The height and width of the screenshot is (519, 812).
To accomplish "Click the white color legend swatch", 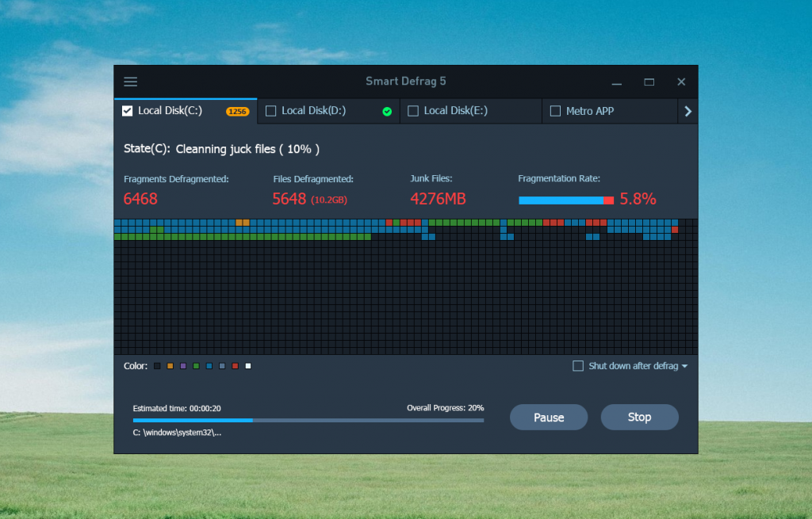I will 248,366.
